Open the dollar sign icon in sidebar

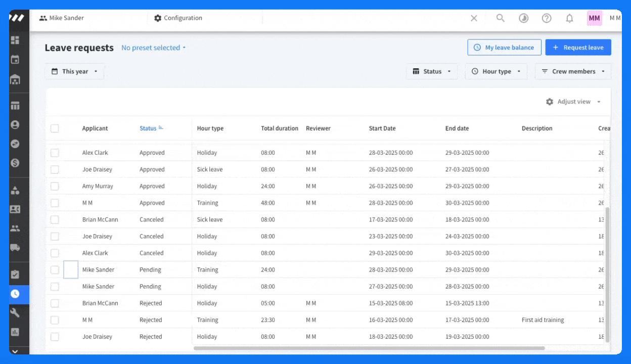(15, 163)
